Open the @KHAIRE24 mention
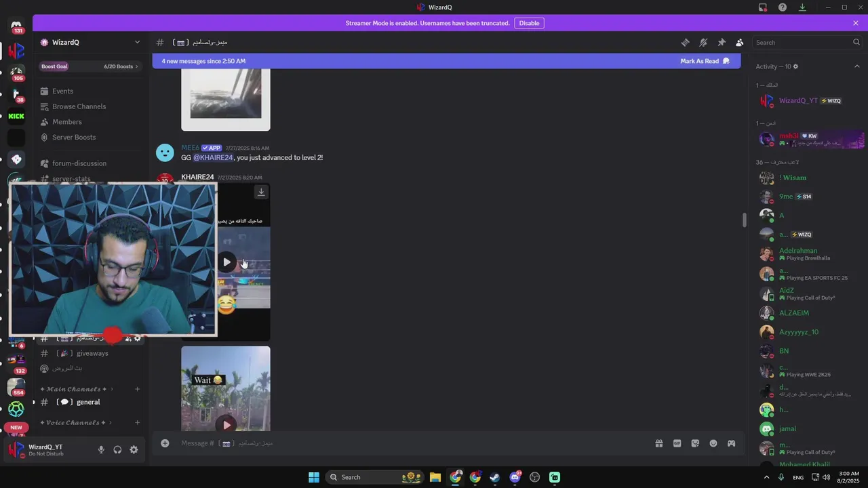 pos(213,157)
